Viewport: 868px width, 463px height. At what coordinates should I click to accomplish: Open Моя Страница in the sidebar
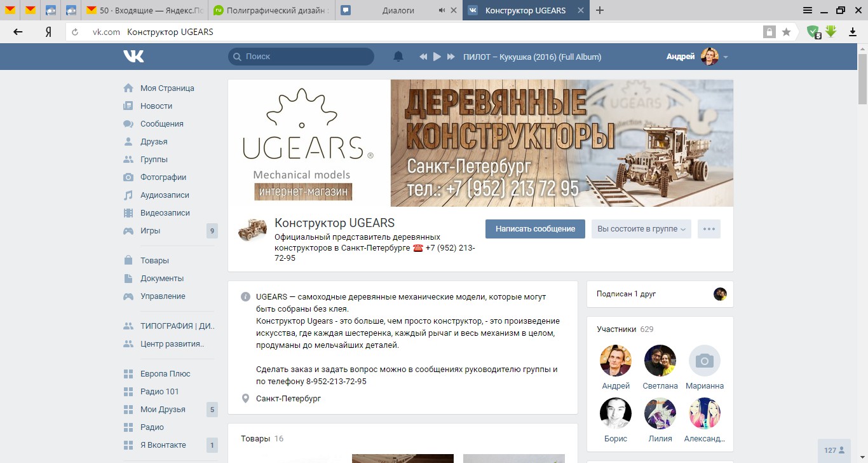tap(167, 88)
